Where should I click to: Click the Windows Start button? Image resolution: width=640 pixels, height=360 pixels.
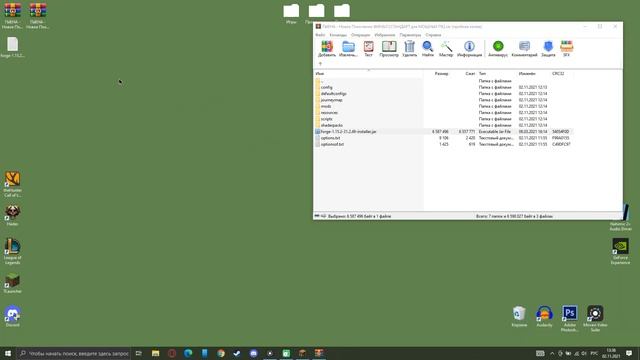[8, 353]
